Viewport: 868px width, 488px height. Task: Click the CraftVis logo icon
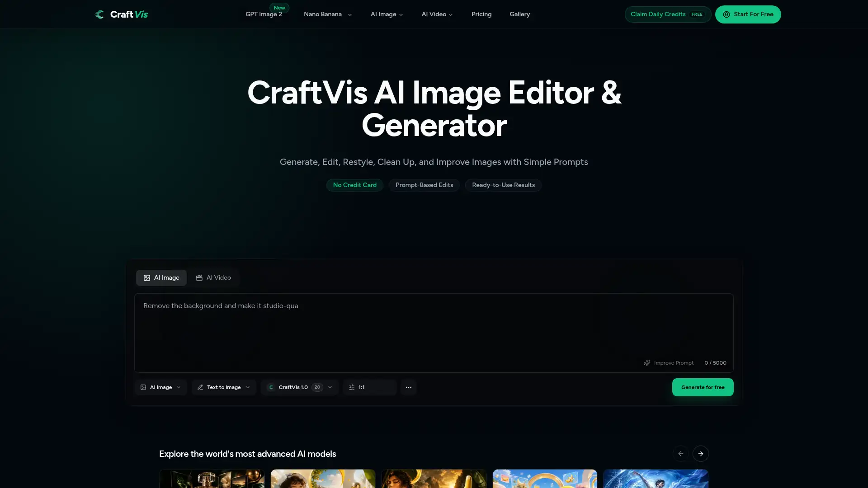click(99, 14)
